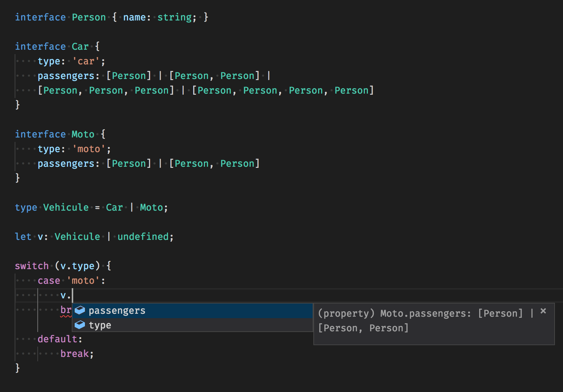
Task: Click the type entry in the completion popup
Action: coord(100,325)
